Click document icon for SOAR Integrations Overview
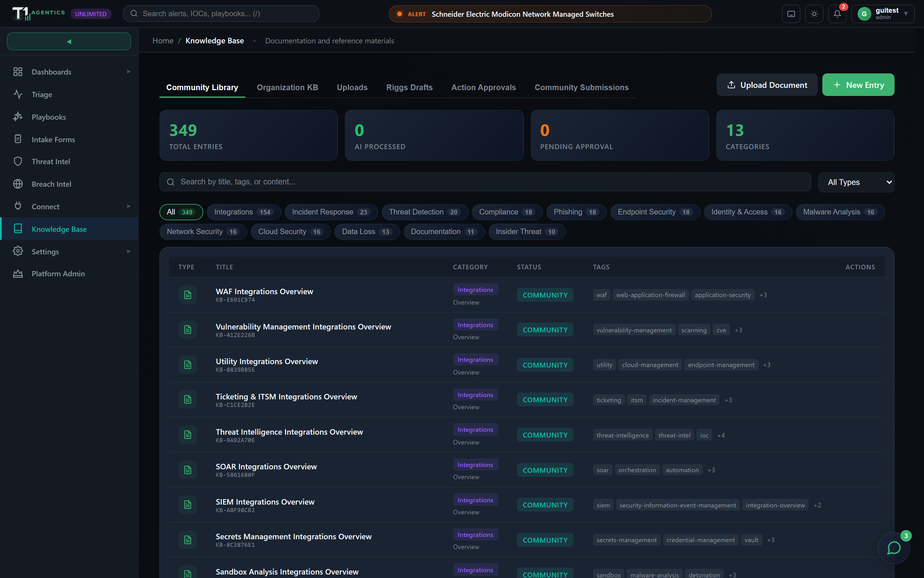 (x=187, y=470)
